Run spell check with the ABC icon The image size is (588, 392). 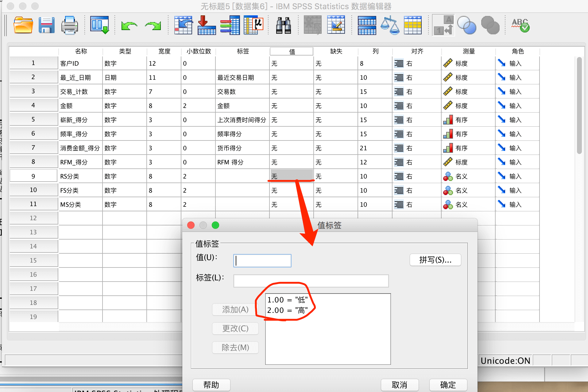point(520,25)
